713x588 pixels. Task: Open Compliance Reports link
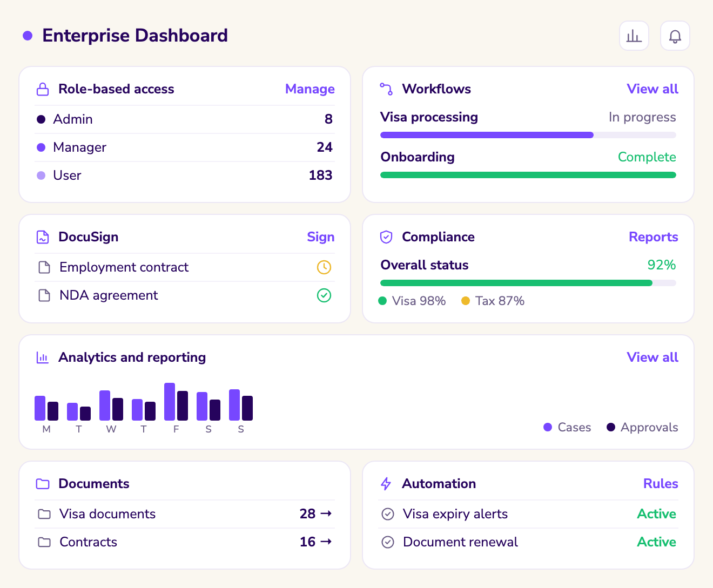pos(654,237)
